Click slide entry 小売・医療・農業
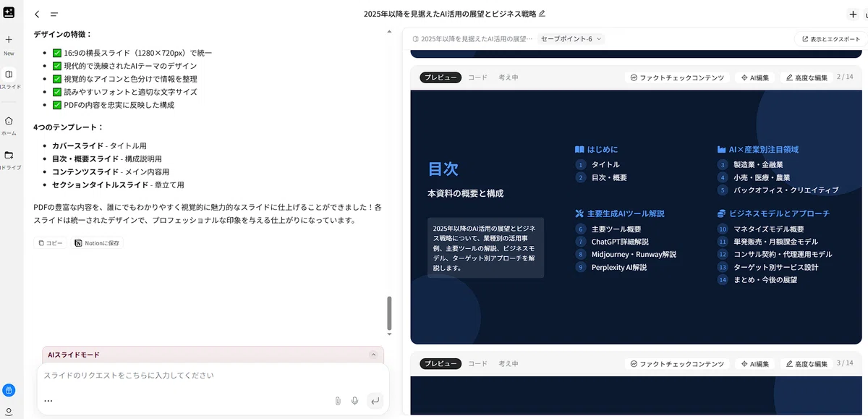 tap(762, 177)
